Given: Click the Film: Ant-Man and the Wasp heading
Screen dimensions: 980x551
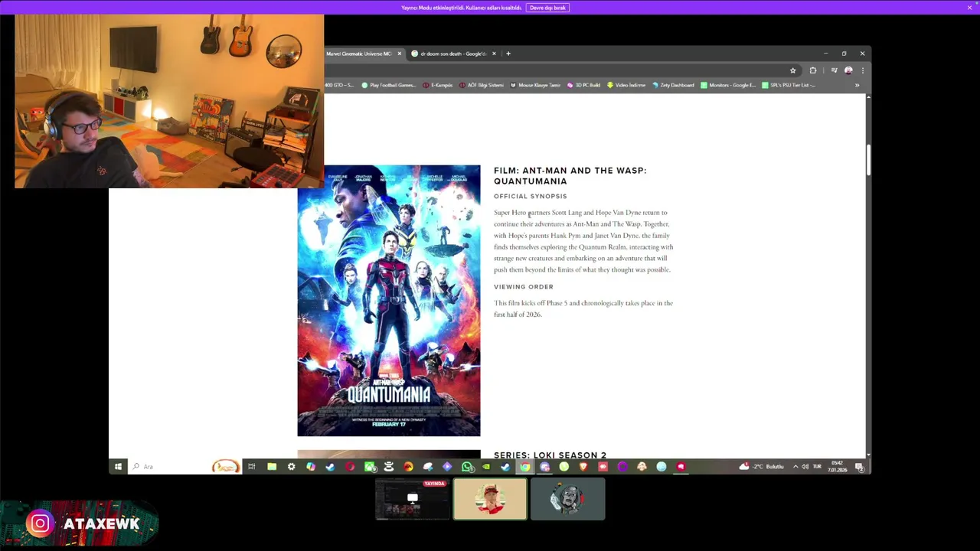Looking at the screenshot, I should pyautogui.click(x=570, y=176).
